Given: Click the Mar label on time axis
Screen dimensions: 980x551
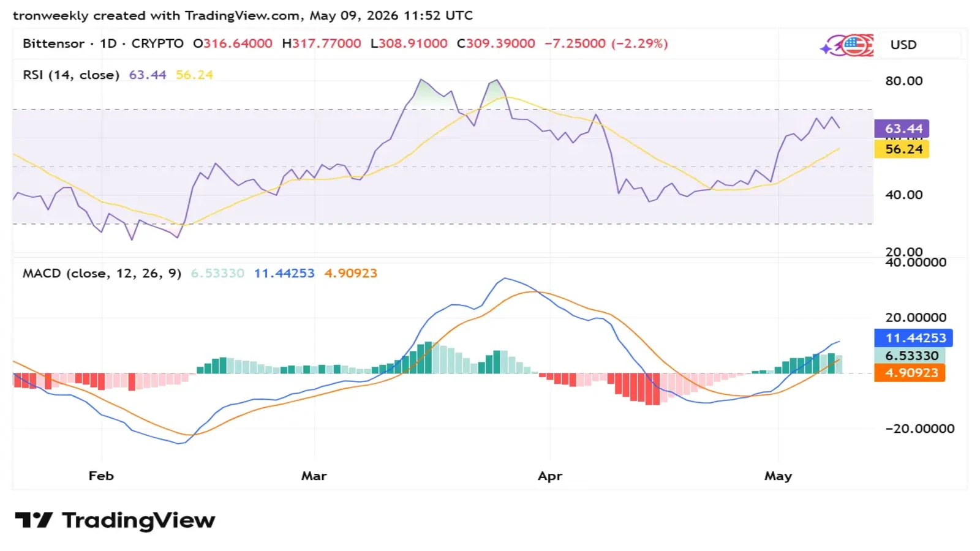Looking at the screenshot, I should tap(314, 476).
